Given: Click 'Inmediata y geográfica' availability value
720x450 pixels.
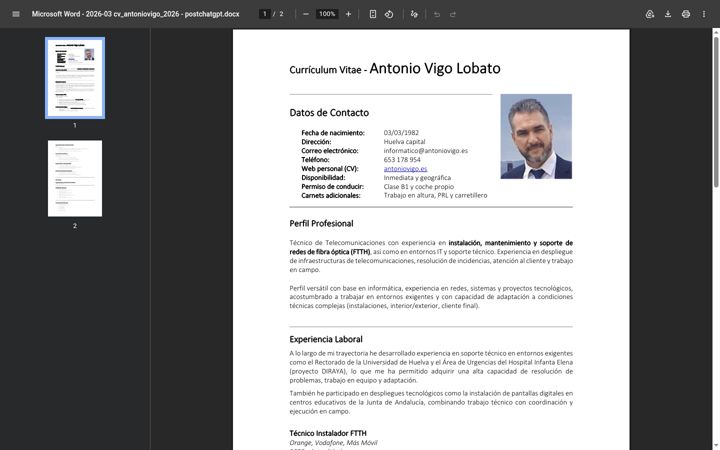Looking at the screenshot, I should point(417,178).
